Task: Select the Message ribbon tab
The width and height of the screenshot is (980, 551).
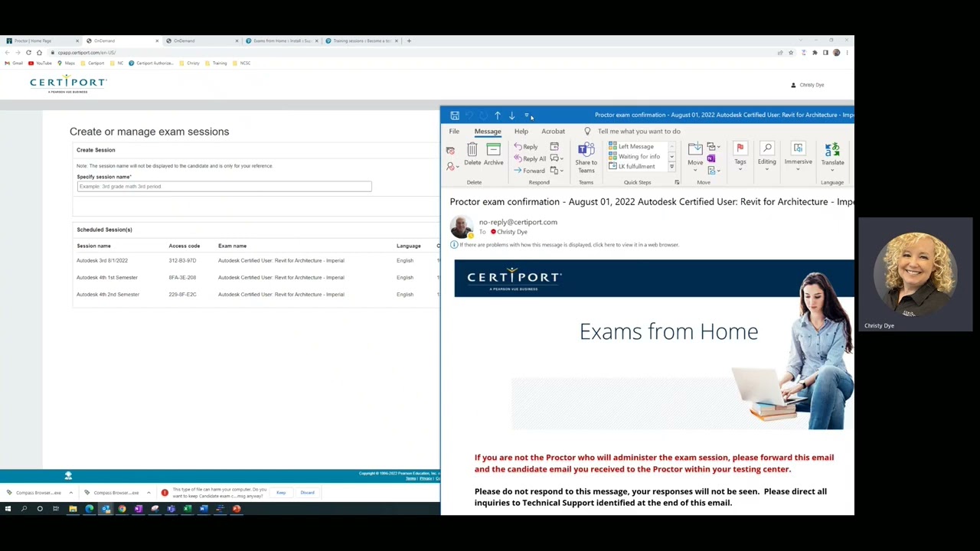Action: click(x=488, y=132)
